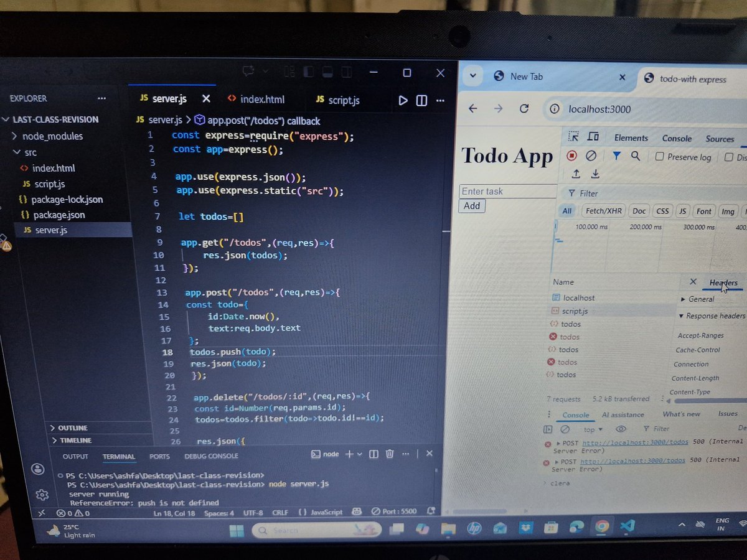
Task: Open the DevTools Sources tab
Action: click(x=720, y=139)
